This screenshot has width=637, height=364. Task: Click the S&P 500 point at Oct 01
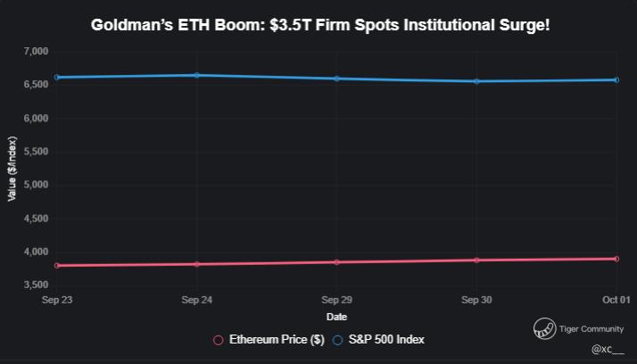pos(616,80)
